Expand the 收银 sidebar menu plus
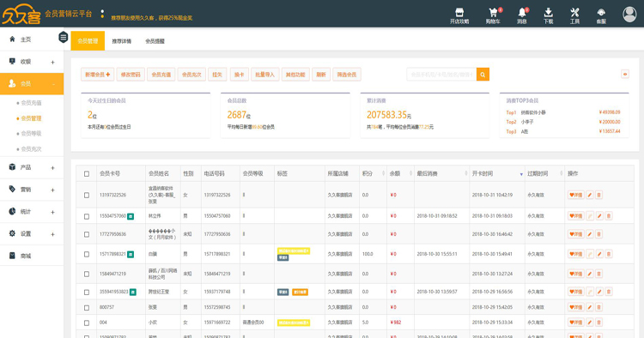This screenshot has height=338, width=644. click(52, 63)
